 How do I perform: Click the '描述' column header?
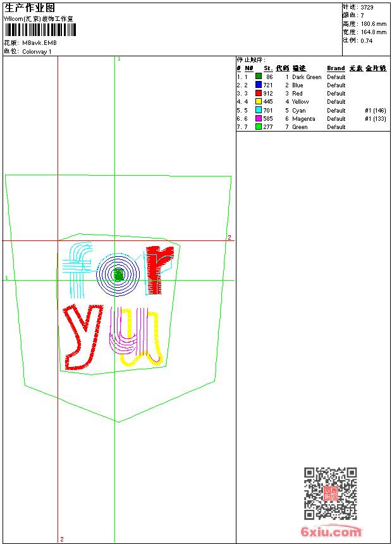pos(299,68)
